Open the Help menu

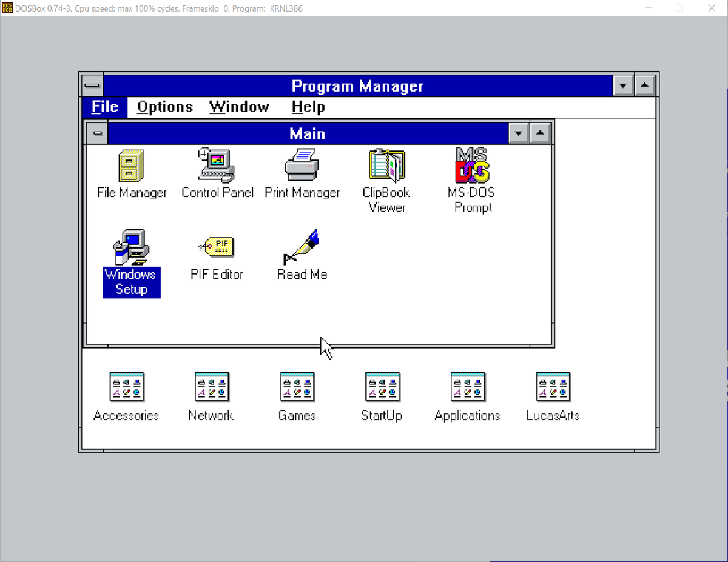308,107
